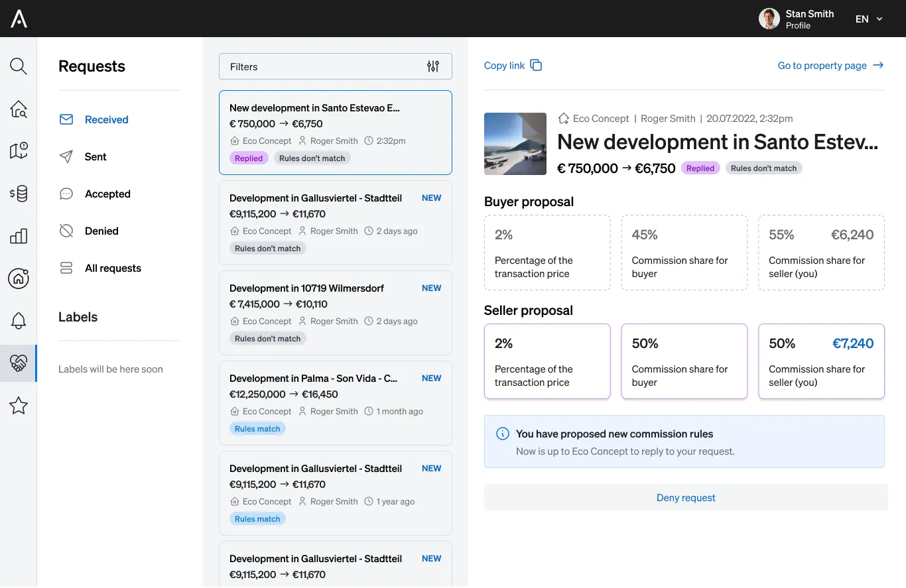Click the property thumbnail photo
The image size is (906, 588).
[x=515, y=144]
